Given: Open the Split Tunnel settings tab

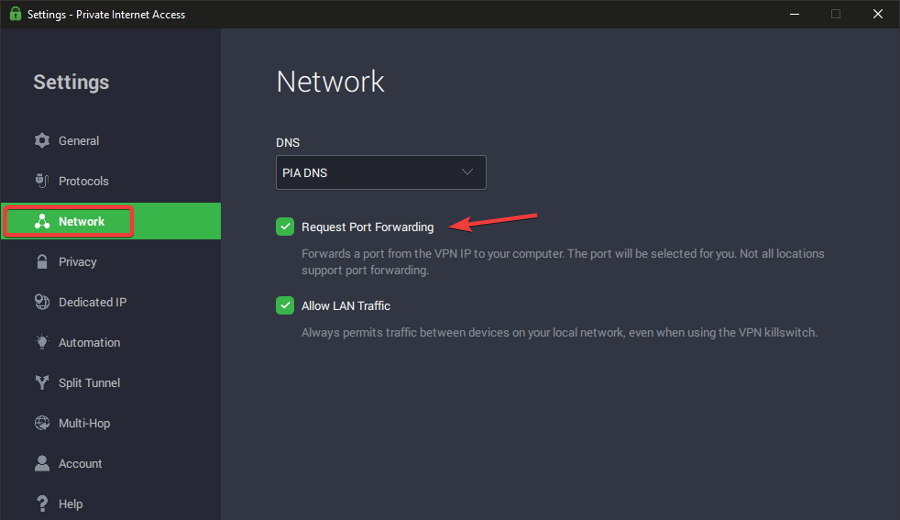Looking at the screenshot, I should pyautogui.click(x=89, y=383).
